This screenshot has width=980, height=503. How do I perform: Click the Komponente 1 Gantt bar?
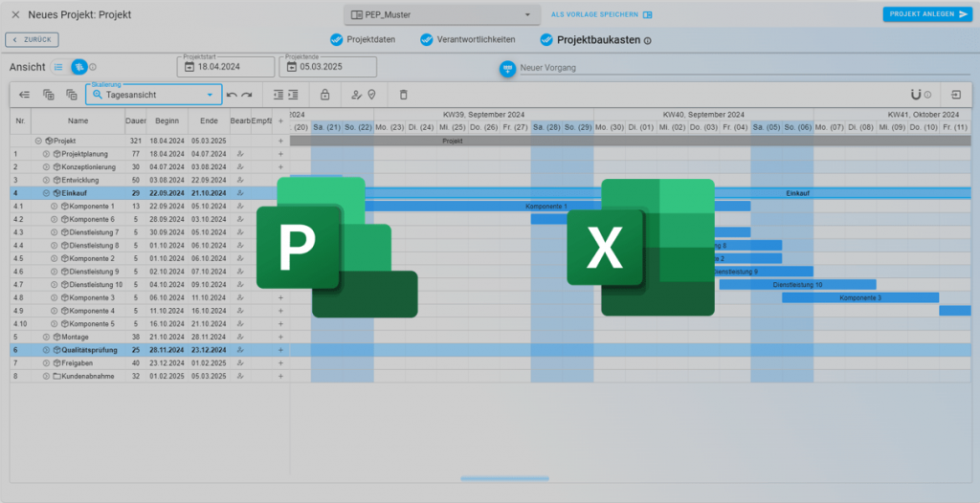[x=546, y=207]
